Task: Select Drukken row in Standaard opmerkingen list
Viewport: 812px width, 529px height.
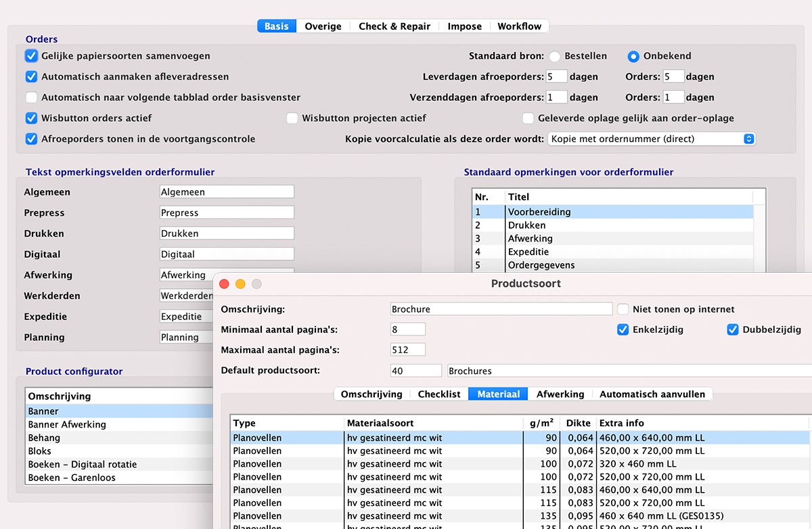Action: [612, 225]
